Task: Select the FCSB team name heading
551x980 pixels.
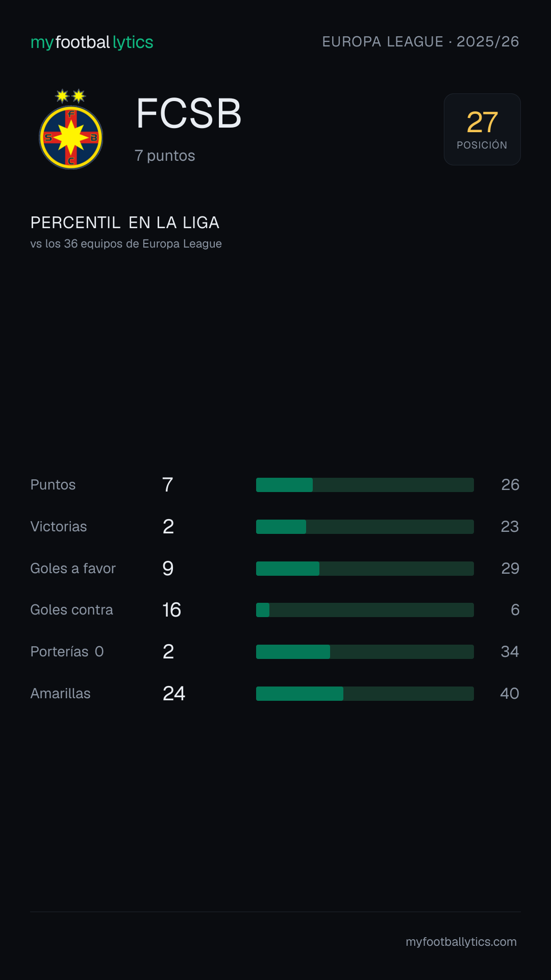Action: [x=189, y=113]
